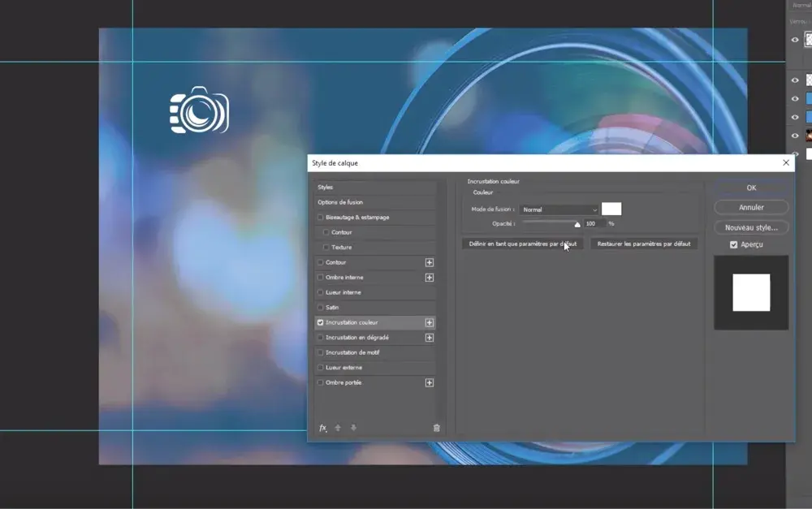Image resolution: width=812 pixels, height=509 pixels.
Task: Click the white camera logo on canvas
Action: [x=200, y=110]
